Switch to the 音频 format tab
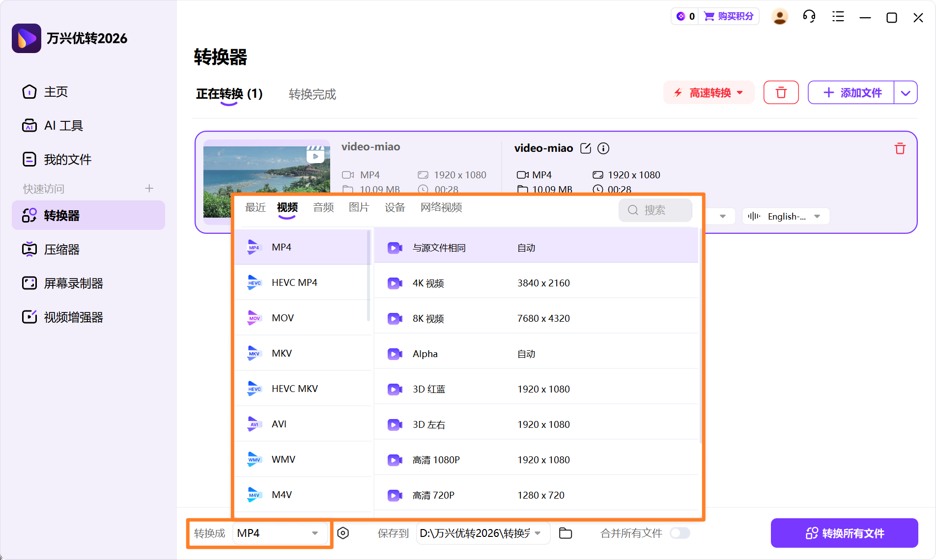The height and width of the screenshot is (560, 936). pos(323,207)
